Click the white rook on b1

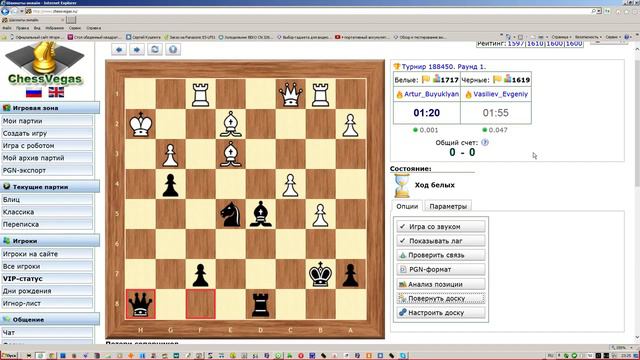coord(320,94)
